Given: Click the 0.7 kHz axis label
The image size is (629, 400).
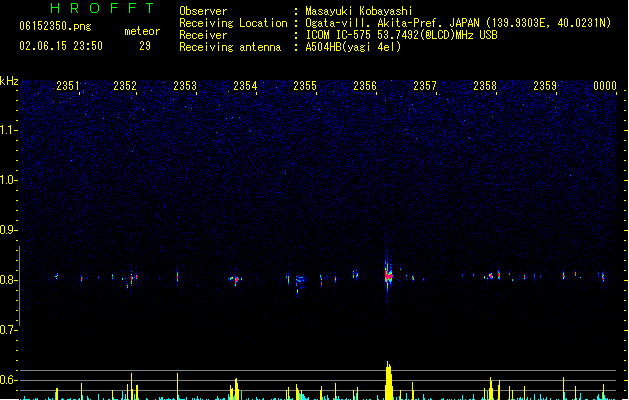Looking at the screenshot, I should [x=8, y=330].
